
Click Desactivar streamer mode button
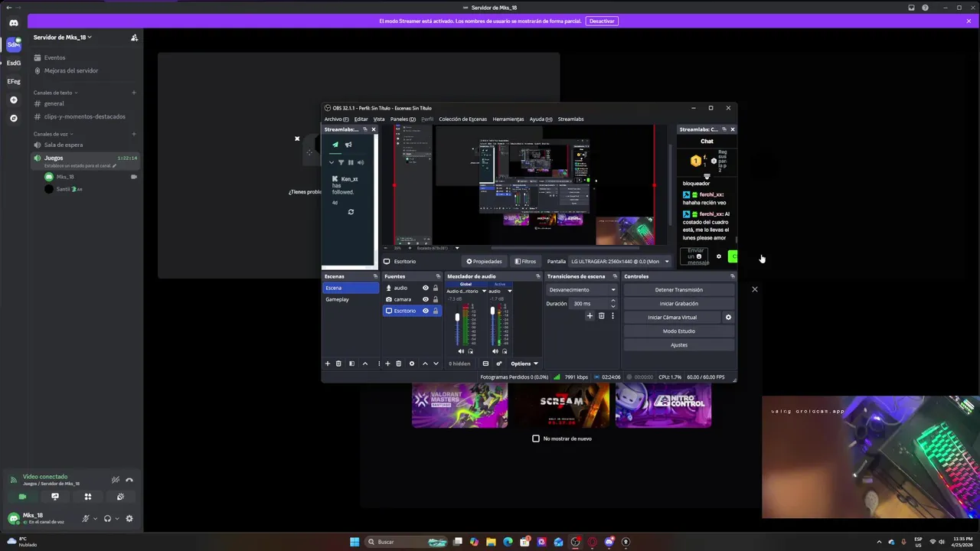point(602,21)
